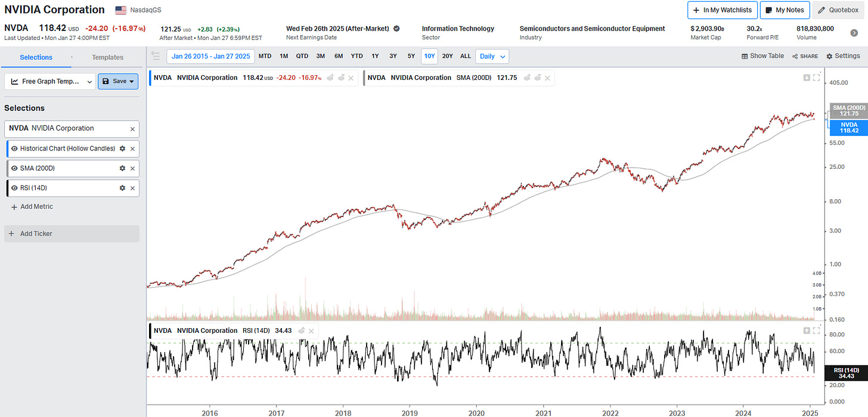Viewport: 868px width, 417px height.
Task: Click the verified checkmark beside earnings date
Action: tap(396, 29)
